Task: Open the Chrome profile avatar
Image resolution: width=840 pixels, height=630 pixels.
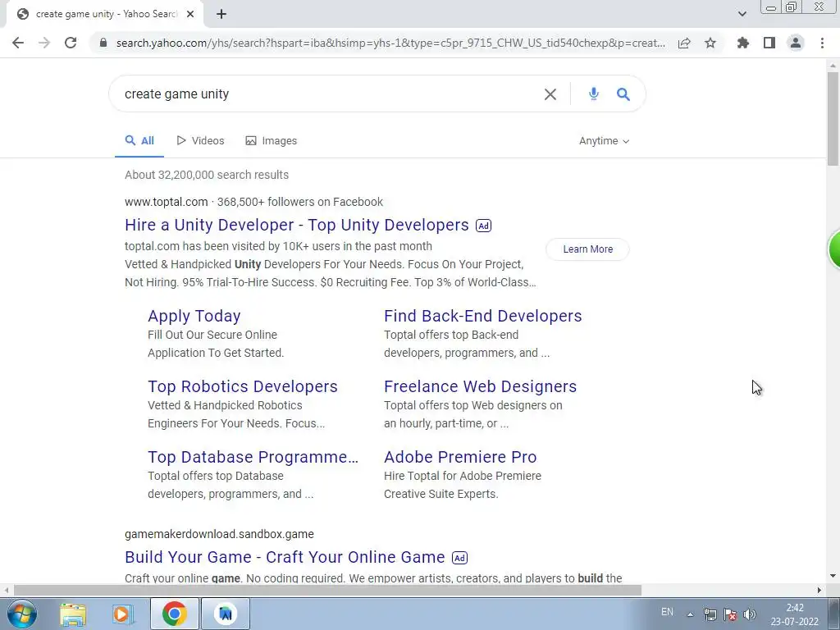Action: click(x=796, y=43)
